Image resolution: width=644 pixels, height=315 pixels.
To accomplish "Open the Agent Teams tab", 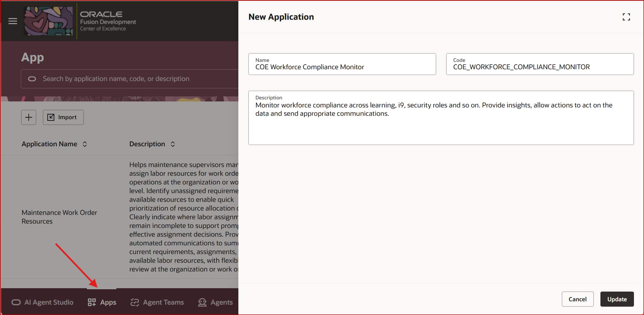I will point(157,302).
